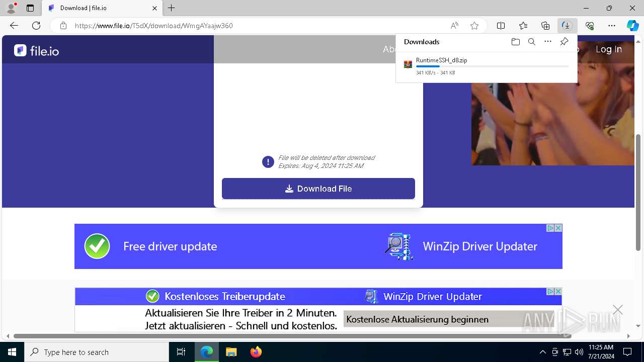The height and width of the screenshot is (362, 644).
Task: Select the RuntimeSSH_d8.zip download entry
Action: (486, 66)
